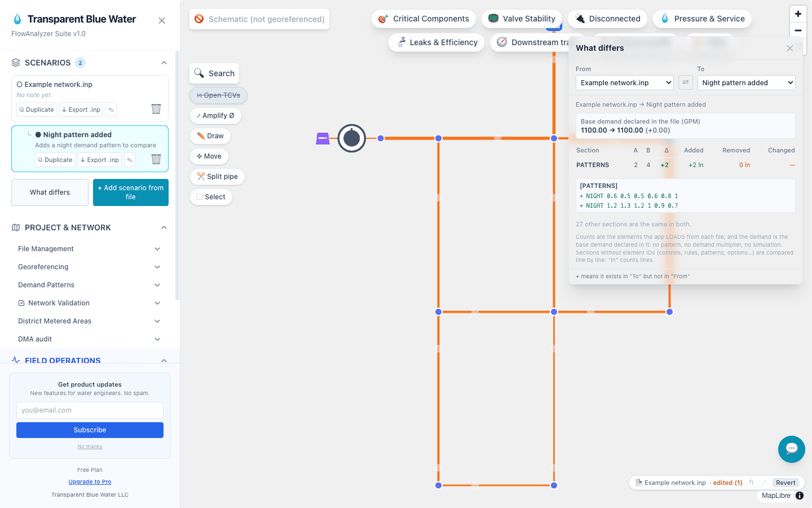Image resolution: width=812 pixels, height=508 pixels.
Task: Click the MapLibre attribution info icon
Action: [800, 496]
